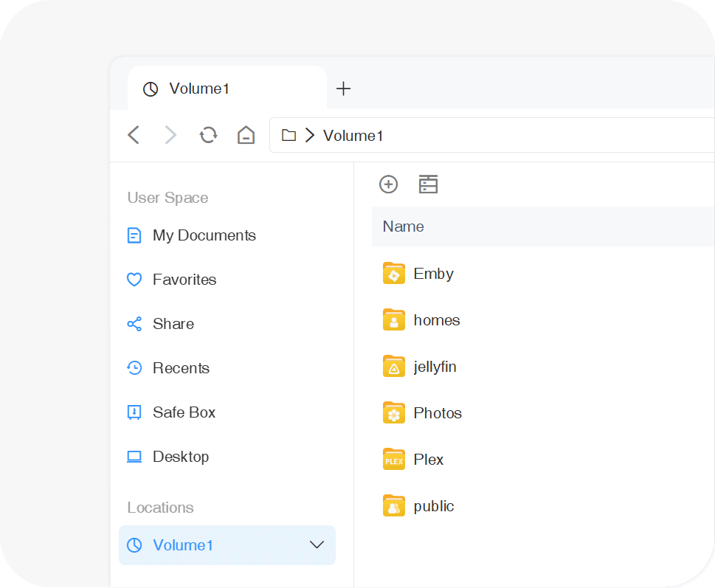
Task: Open Safe Box in sidebar
Action: 227,412
